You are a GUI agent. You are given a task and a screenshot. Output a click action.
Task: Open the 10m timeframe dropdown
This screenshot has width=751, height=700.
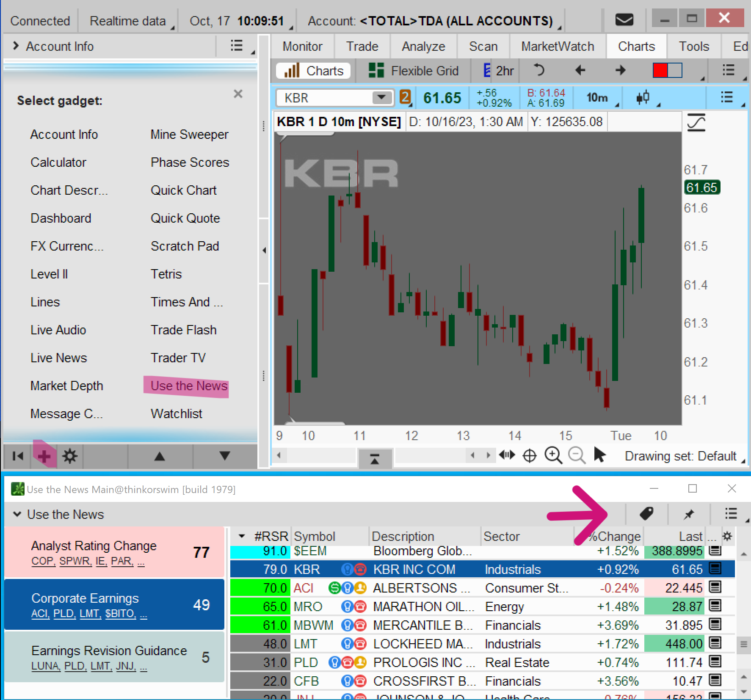pyautogui.click(x=597, y=98)
